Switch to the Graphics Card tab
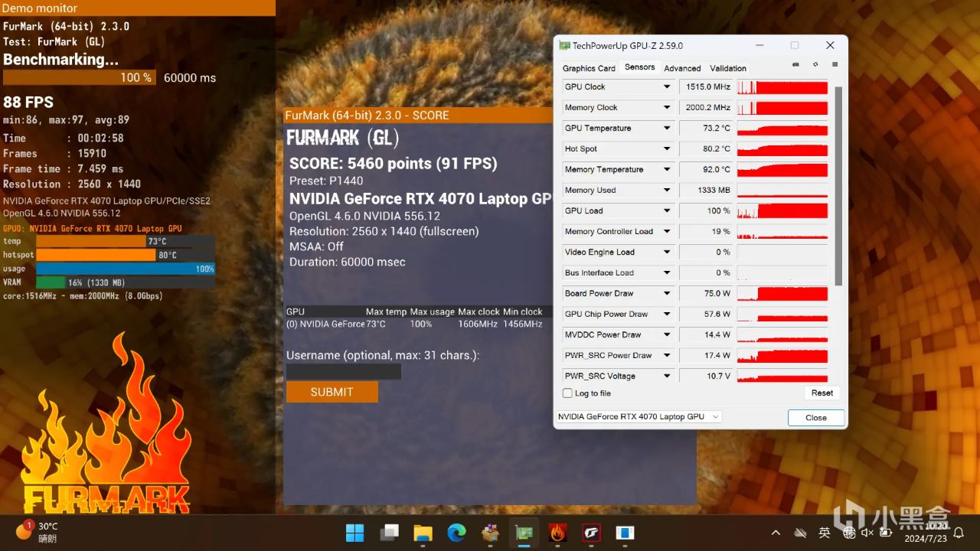Image resolution: width=980 pixels, height=551 pixels. (589, 68)
